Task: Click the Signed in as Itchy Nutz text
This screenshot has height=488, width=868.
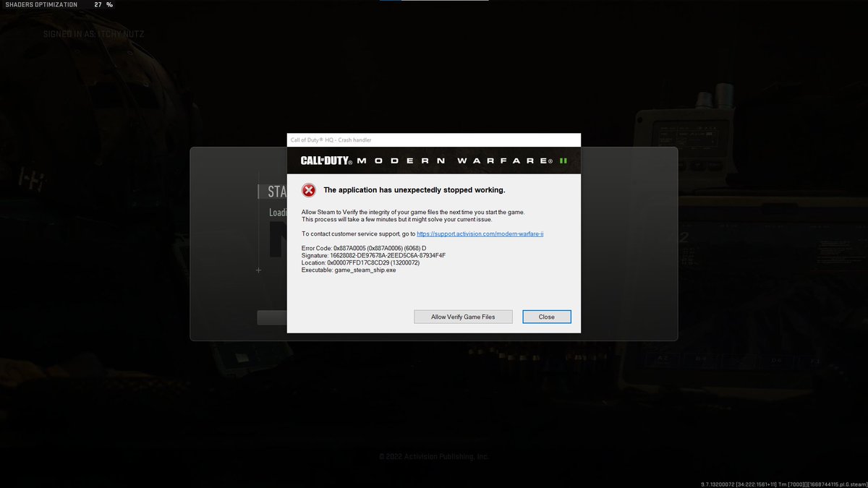Action: tap(94, 33)
